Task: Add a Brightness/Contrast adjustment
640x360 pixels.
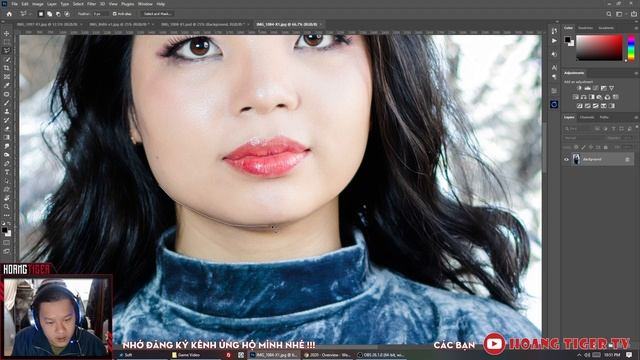Action: click(x=579, y=88)
